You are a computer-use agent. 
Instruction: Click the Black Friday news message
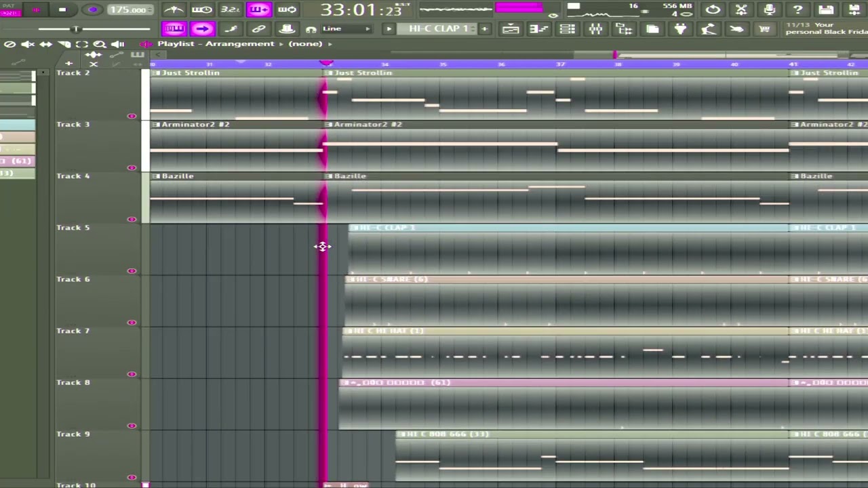(x=826, y=28)
